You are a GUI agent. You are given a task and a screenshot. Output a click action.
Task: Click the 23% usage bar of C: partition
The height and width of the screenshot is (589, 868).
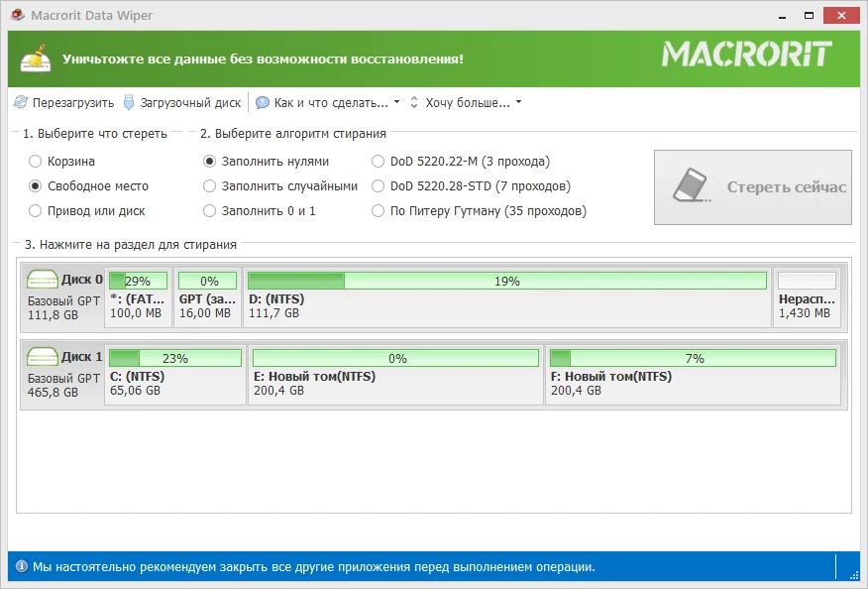(x=175, y=358)
